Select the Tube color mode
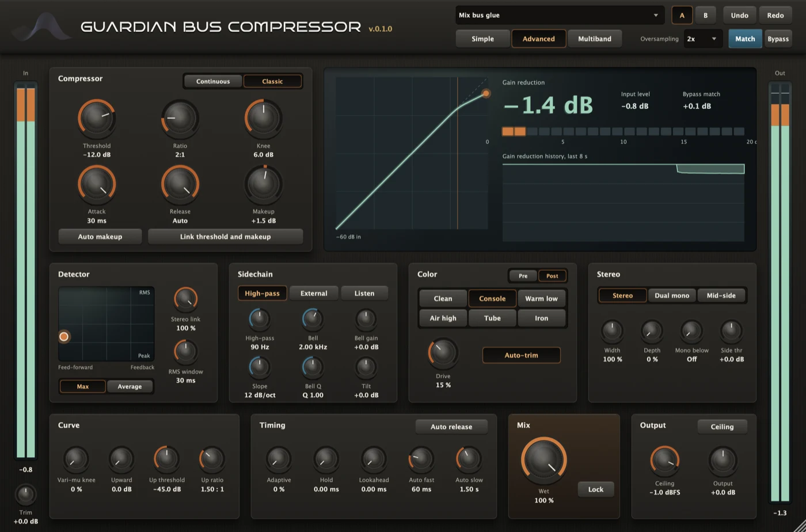The height and width of the screenshot is (532, 806). coord(492,318)
